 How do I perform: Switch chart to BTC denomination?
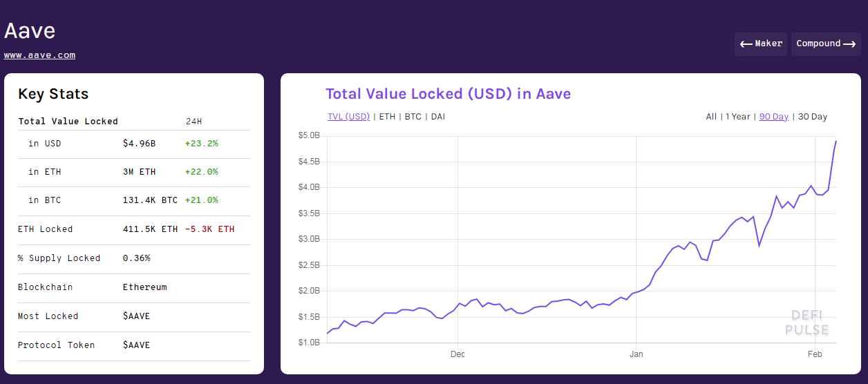tap(413, 117)
